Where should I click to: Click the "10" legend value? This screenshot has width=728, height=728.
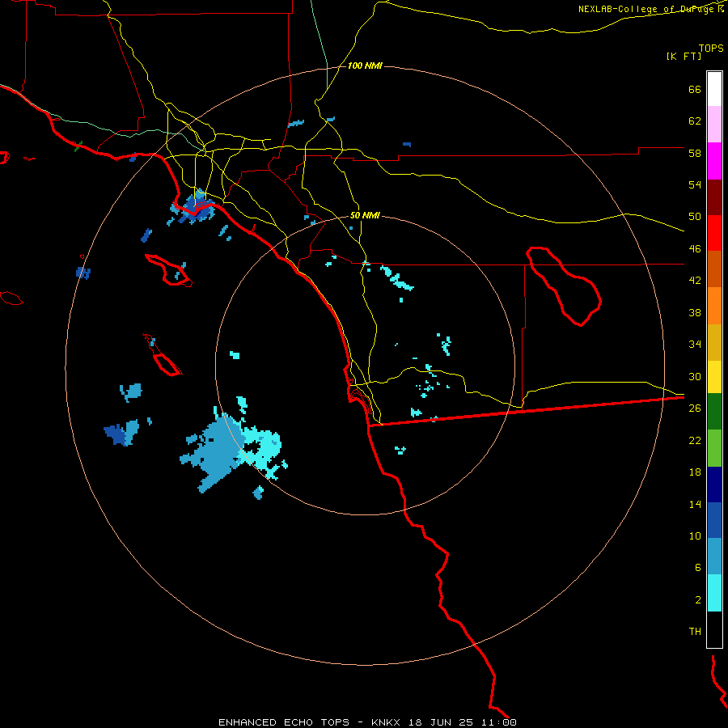coord(695,536)
